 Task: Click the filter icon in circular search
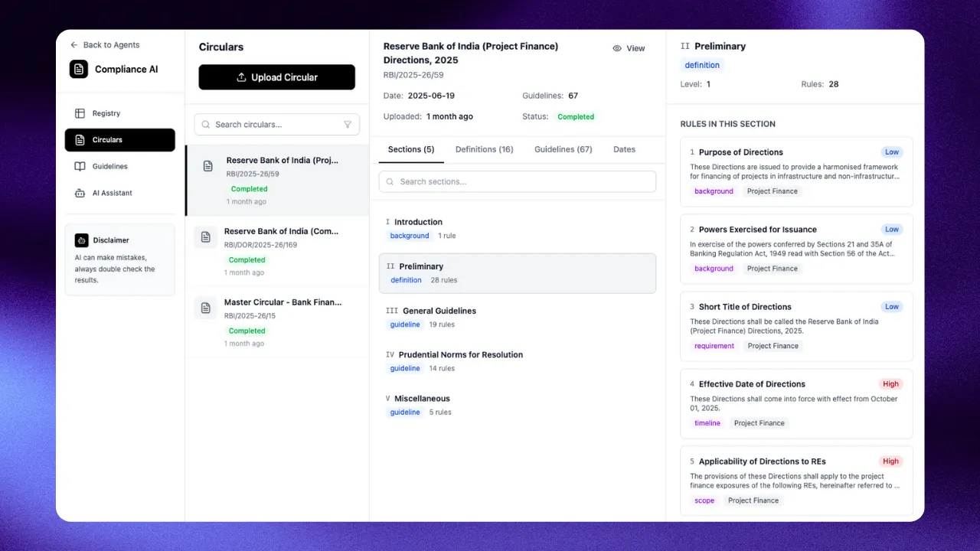(x=346, y=124)
